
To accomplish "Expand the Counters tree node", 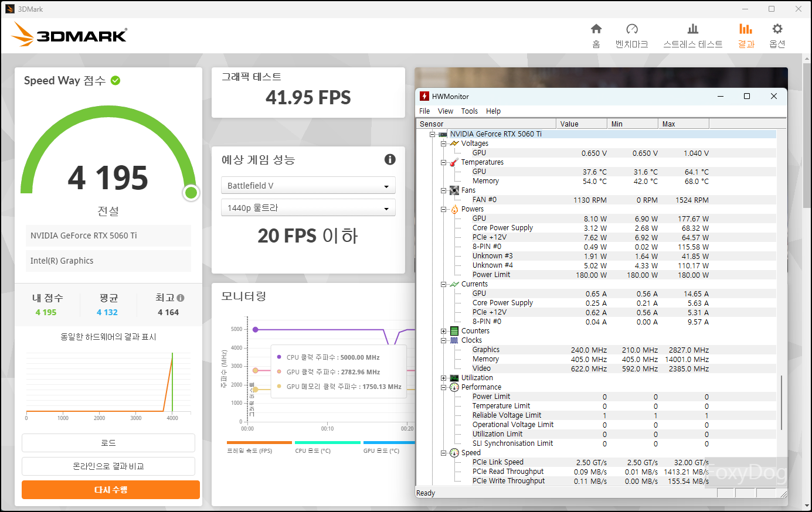I will click(444, 331).
